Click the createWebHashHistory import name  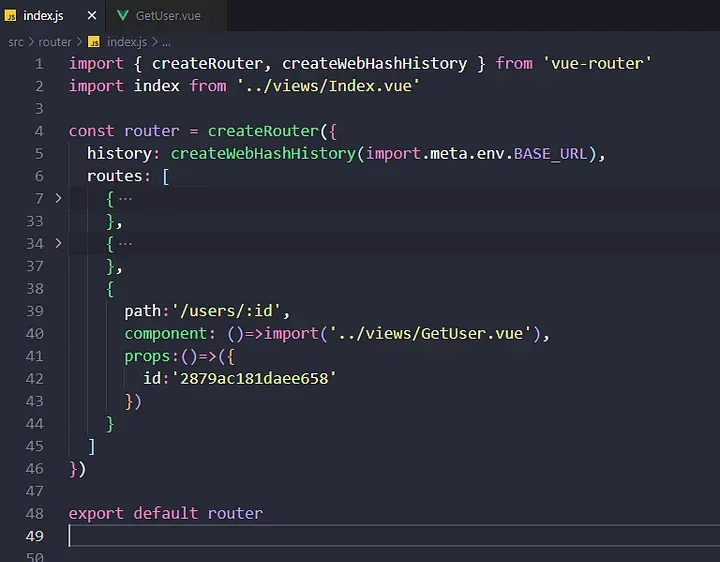(374, 63)
